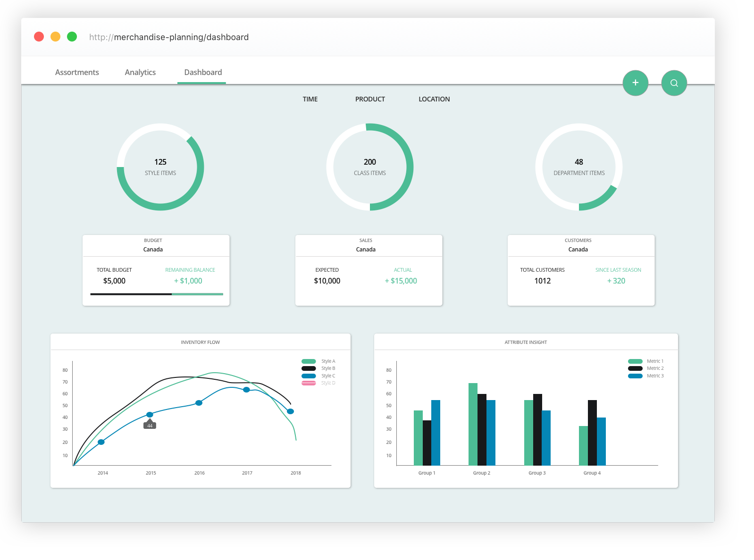Expand the LOCATION filter
This screenshot has height=560, width=754.
point(434,99)
